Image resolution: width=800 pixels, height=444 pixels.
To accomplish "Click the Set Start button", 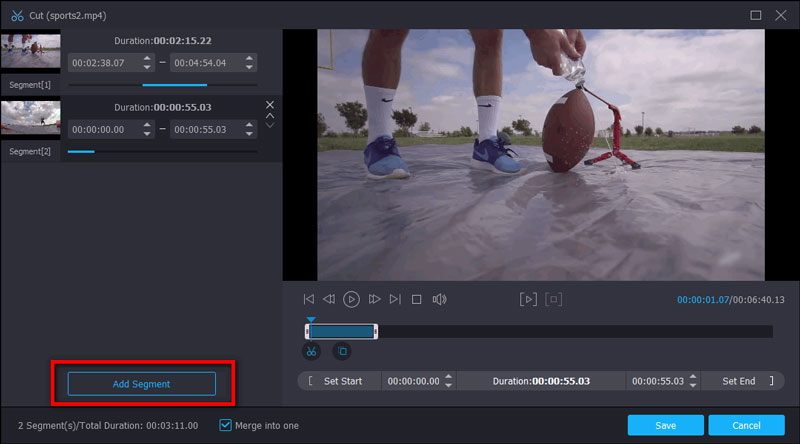I will 342,381.
